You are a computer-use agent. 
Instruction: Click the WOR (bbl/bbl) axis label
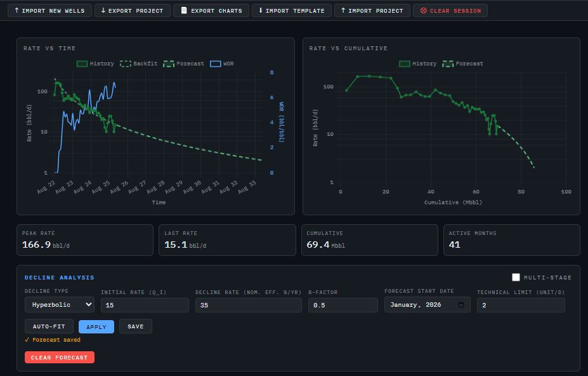(x=282, y=122)
